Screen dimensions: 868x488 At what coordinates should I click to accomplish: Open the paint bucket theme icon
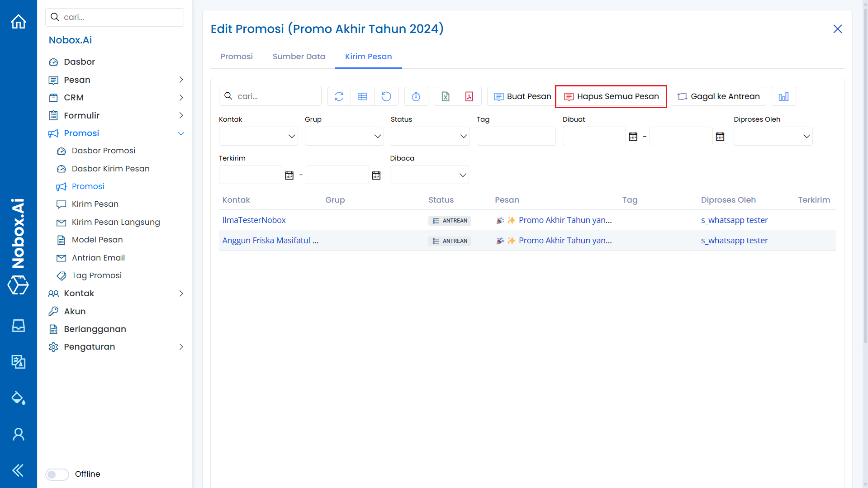click(x=18, y=398)
